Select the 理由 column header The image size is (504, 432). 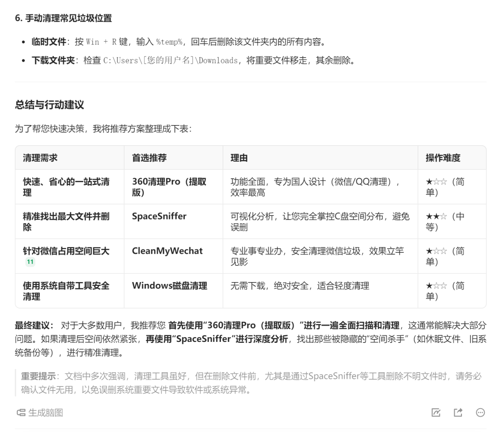[x=320, y=157]
